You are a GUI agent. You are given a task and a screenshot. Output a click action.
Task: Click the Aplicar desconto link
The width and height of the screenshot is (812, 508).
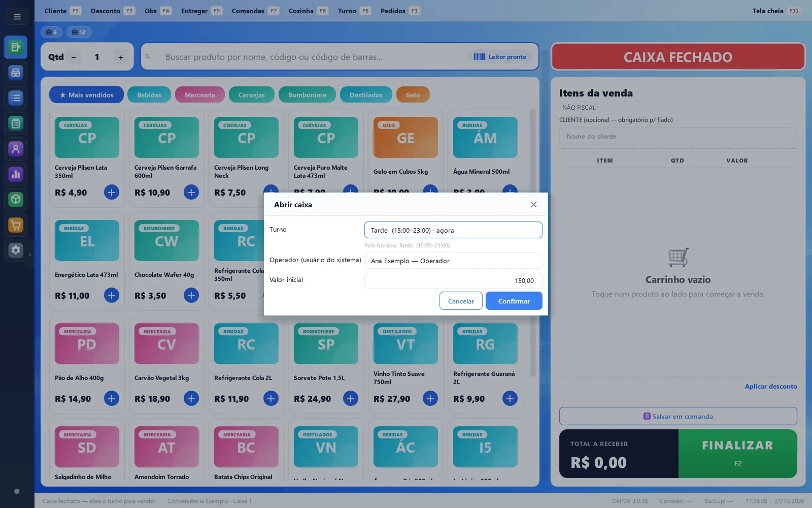[x=771, y=387]
